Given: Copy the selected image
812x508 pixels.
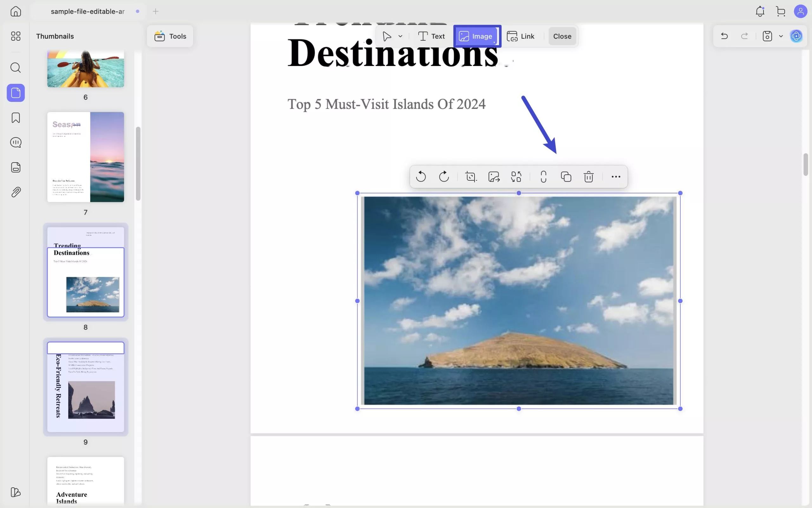Looking at the screenshot, I should pos(566,177).
